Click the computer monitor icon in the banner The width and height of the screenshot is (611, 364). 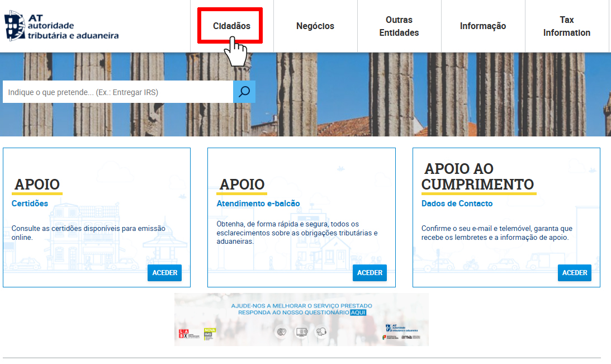pyautogui.click(x=302, y=332)
